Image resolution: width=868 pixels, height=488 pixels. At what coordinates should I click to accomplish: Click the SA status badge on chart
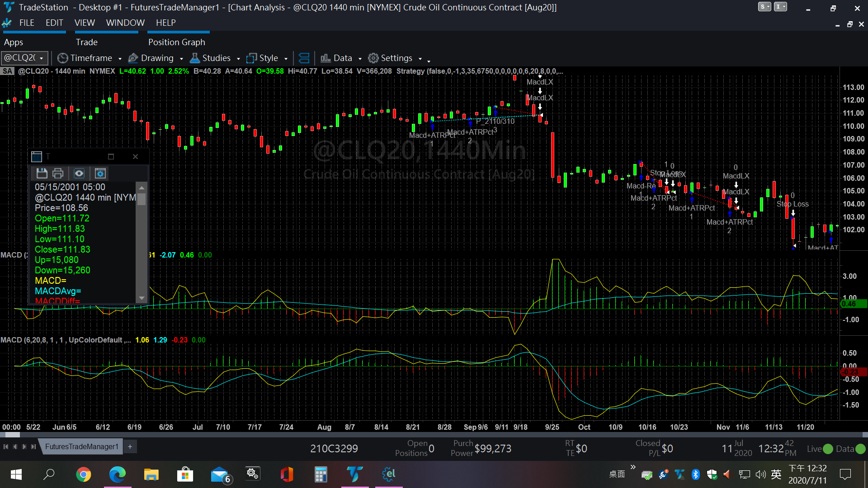(x=7, y=71)
